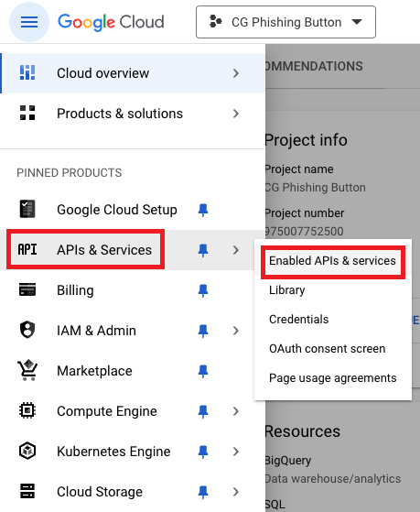Click the Cloud overview dashboard icon
The width and height of the screenshot is (420, 512).
point(27,73)
